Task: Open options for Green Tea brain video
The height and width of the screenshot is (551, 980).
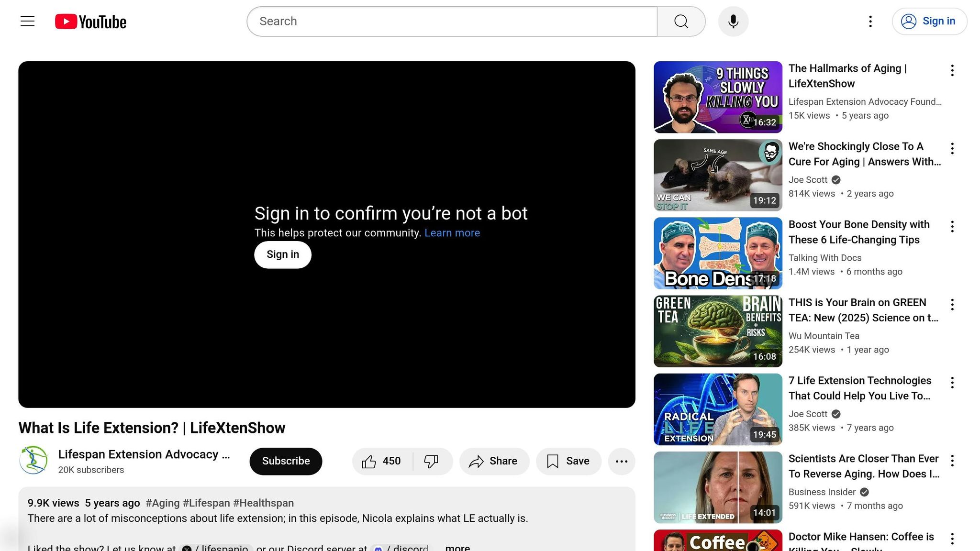Action: (x=952, y=305)
